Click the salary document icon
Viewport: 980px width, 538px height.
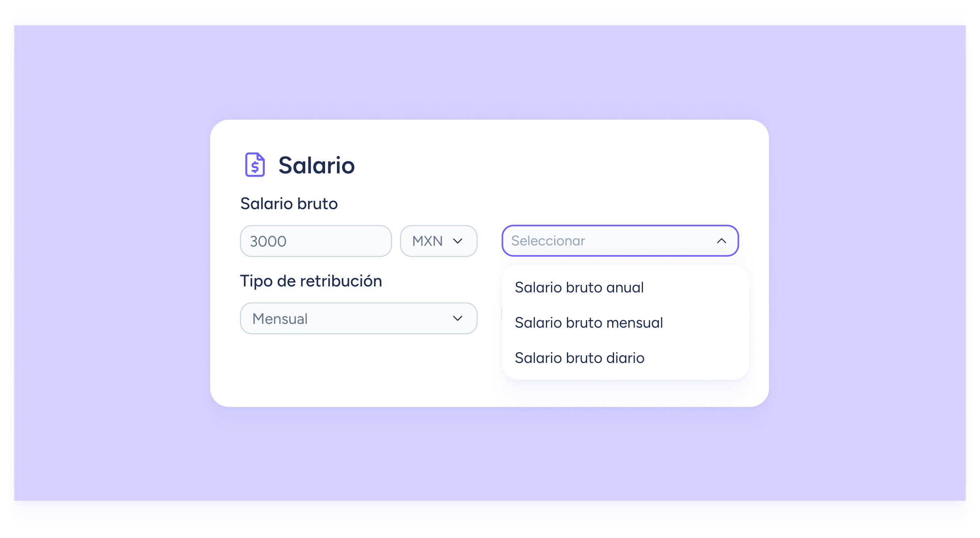[x=255, y=164]
